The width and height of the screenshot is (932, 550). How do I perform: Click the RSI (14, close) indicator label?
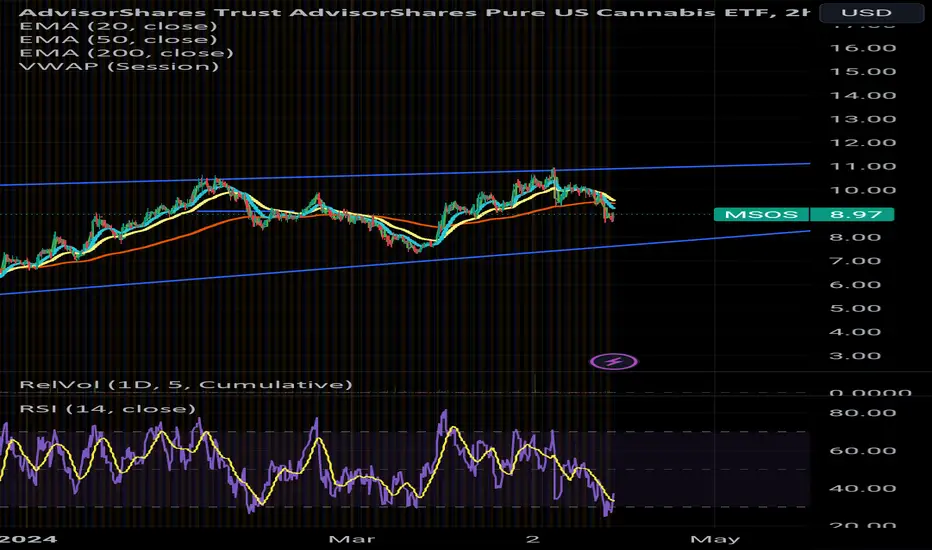107,408
